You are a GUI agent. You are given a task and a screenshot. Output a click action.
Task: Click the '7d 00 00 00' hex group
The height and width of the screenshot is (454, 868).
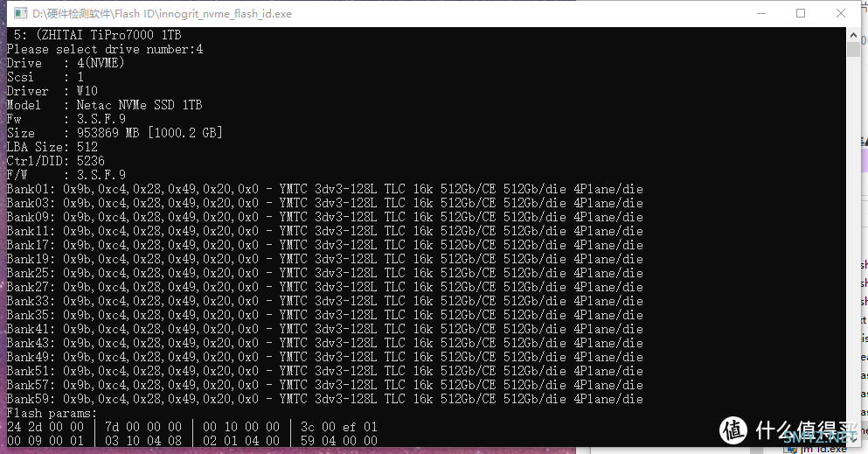[143, 427]
